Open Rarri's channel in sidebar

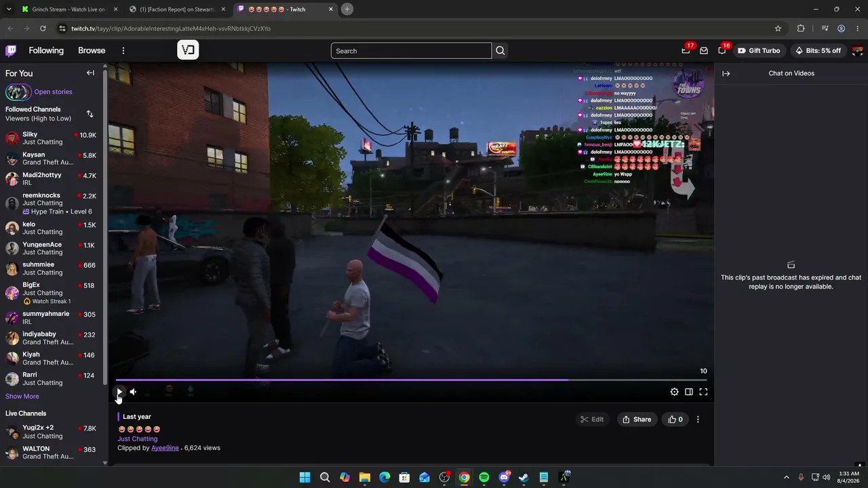pyautogui.click(x=51, y=378)
